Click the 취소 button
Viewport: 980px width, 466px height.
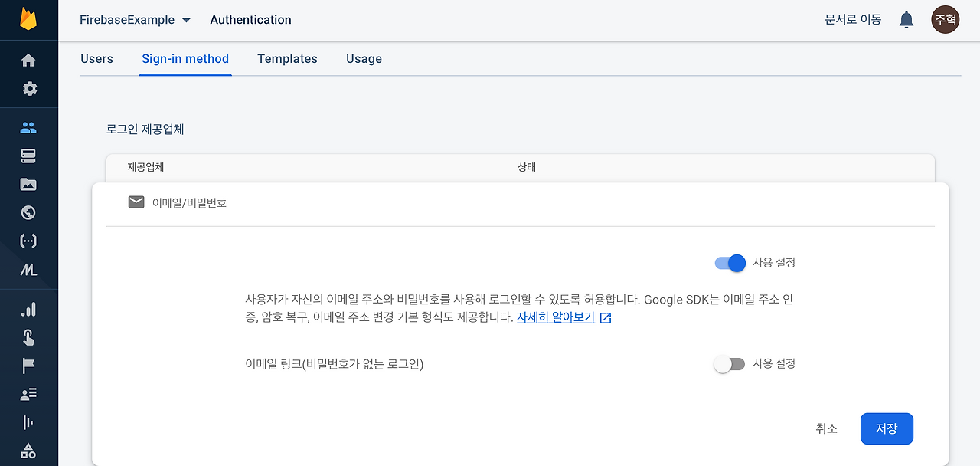pyautogui.click(x=827, y=429)
